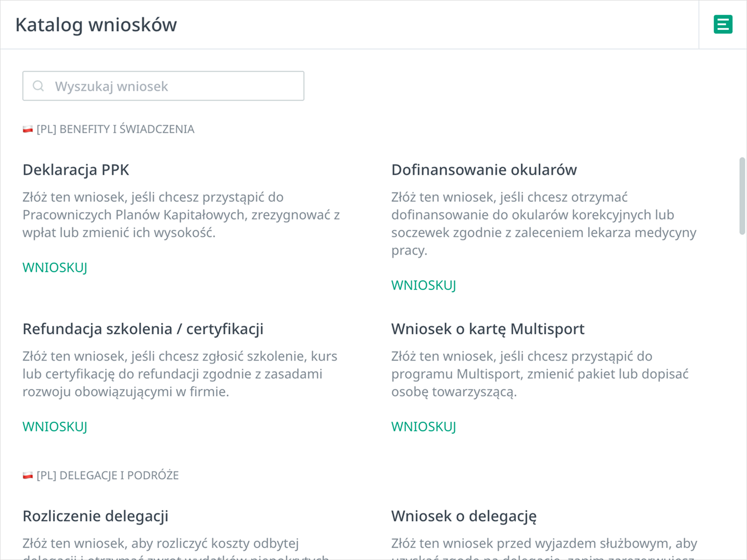
Task: Open the Rozliczenie delegacji request title
Action: [x=96, y=516]
